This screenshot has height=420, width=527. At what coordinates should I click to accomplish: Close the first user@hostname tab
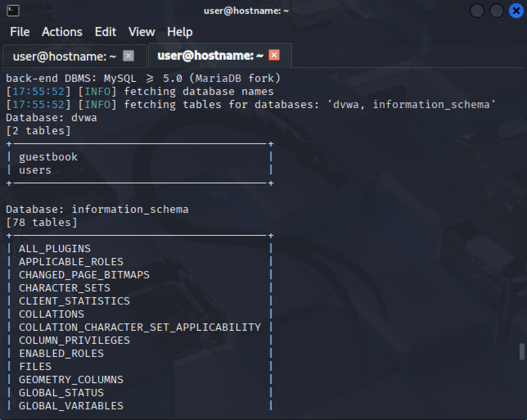click(128, 56)
